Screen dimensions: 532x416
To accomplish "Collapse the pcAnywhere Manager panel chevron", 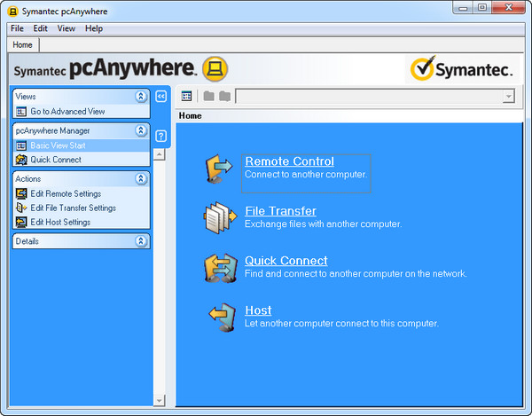I will pos(141,130).
